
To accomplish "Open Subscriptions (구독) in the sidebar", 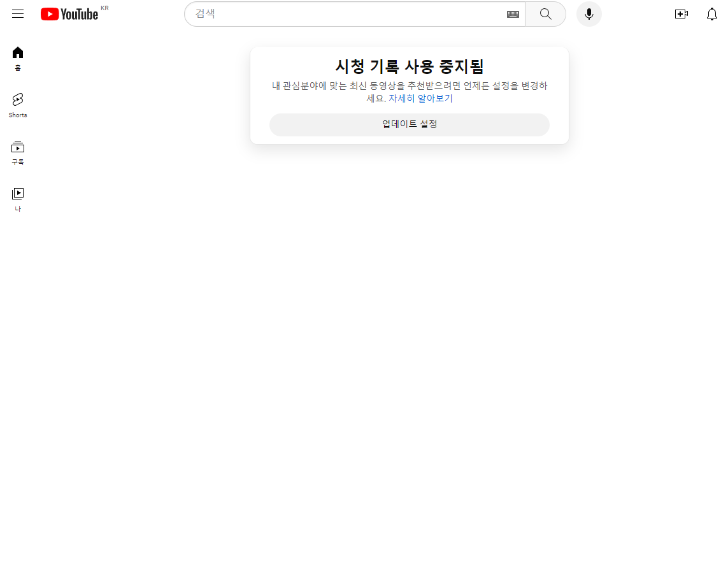I will [x=18, y=147].
